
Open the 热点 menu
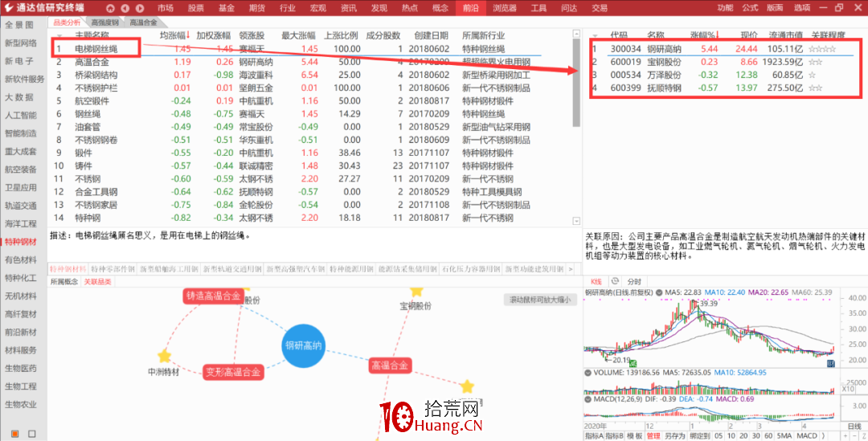(409, 8)
